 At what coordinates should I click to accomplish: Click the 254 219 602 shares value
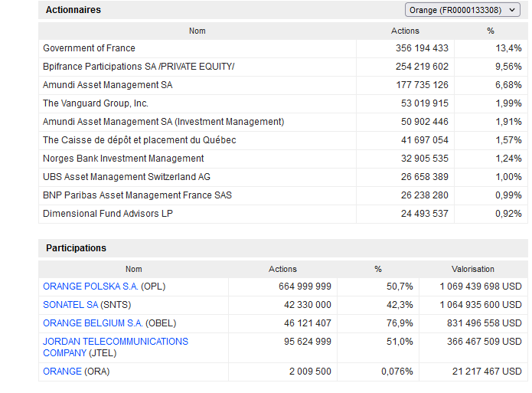[x=422, y=67]
